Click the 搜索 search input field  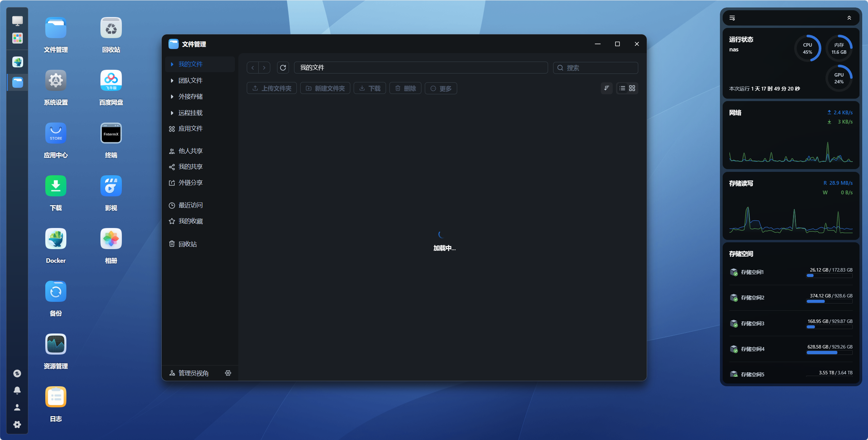[599, 68]
